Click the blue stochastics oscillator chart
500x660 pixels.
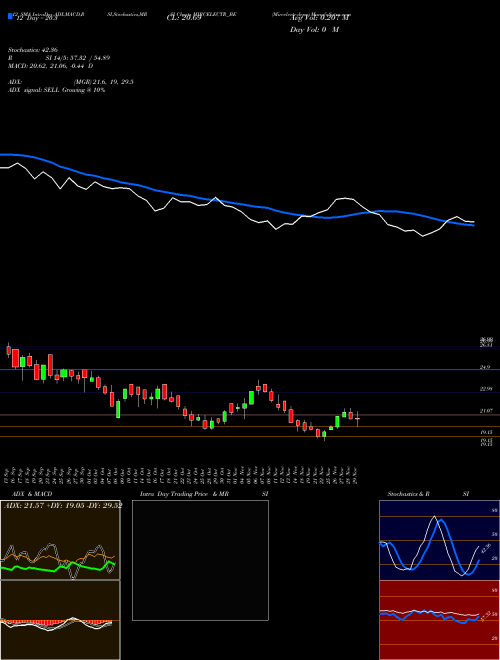tap(439, 540)
